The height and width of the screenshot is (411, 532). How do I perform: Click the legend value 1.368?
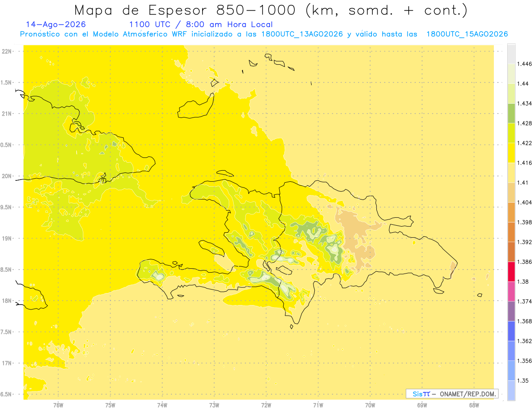pyautogui.click(x=525, y=321)
